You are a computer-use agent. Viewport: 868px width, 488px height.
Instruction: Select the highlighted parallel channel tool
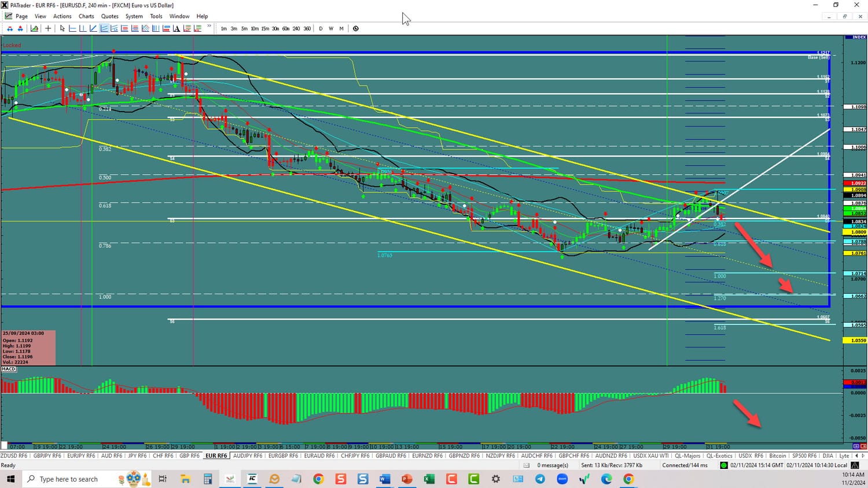[x=104, y=28]
